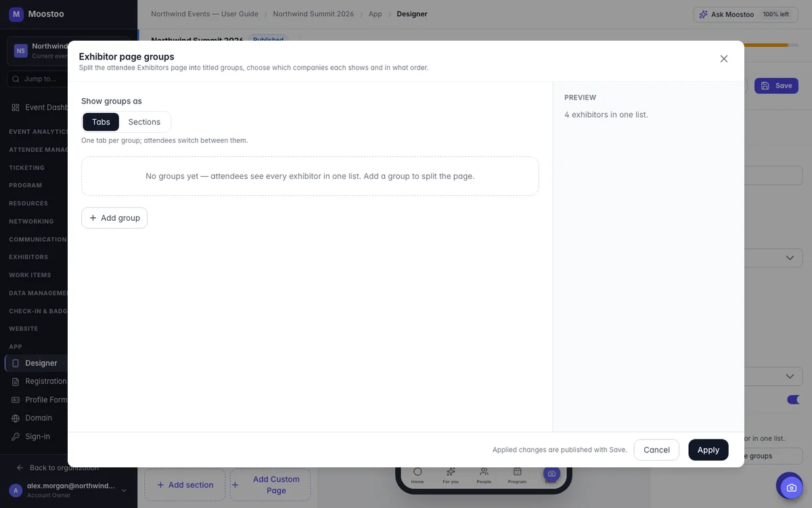
Task: Click the Moostoo logo icon
Action: tap(16, 14)
